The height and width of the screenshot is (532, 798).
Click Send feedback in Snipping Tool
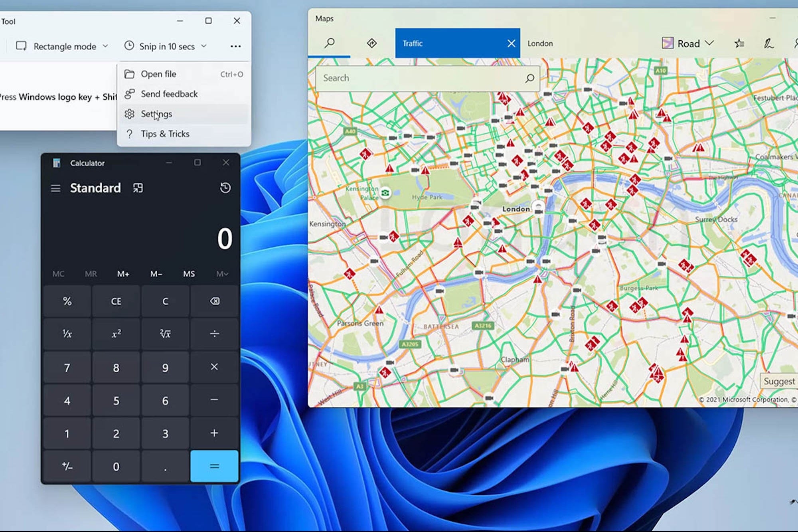[169, 94]
